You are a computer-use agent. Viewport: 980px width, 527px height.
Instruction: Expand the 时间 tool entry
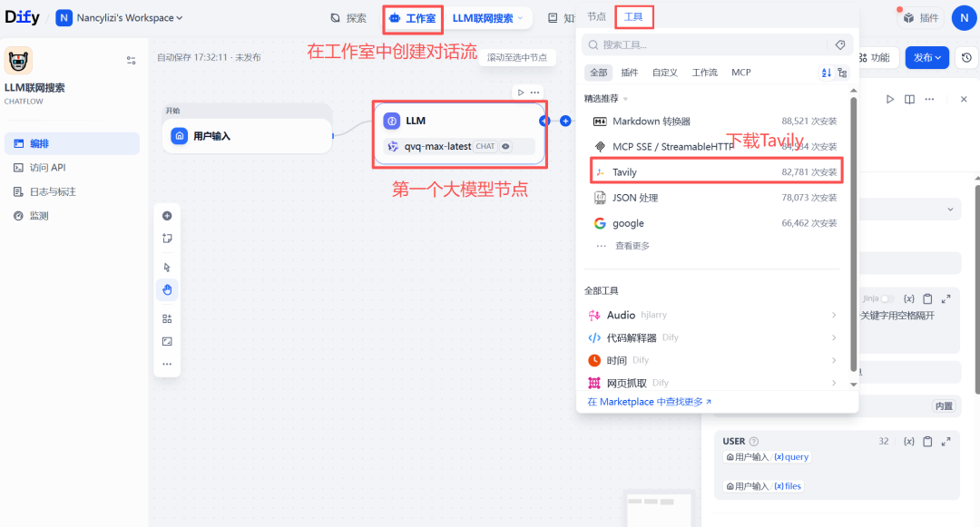coord(712,360)
